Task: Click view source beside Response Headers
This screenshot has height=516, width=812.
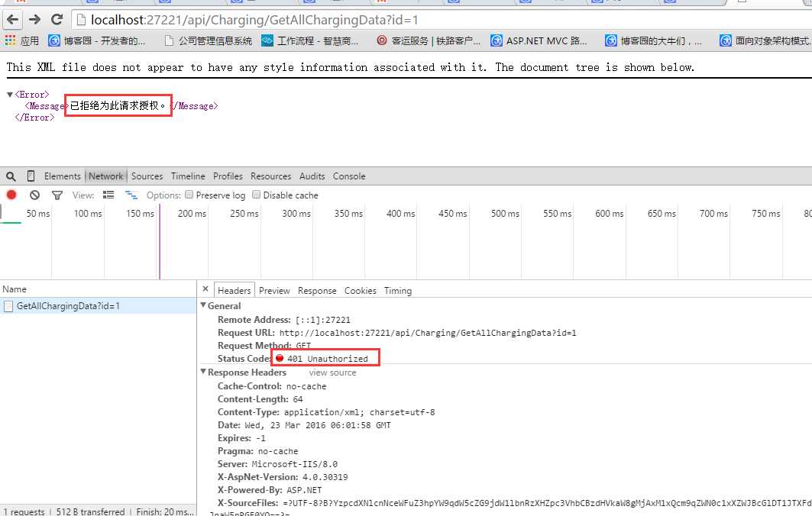Action: [x=332, y=372]
